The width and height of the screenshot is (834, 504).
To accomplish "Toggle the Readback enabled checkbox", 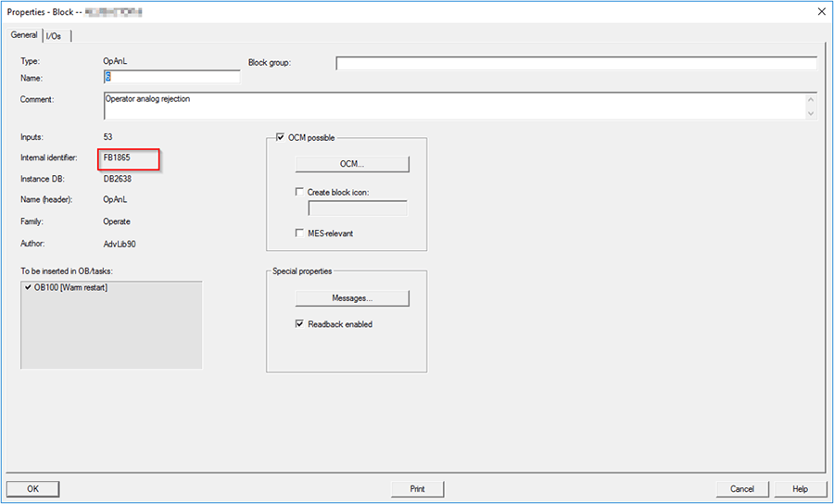I will pyautogui.click(x=300, y=323).
